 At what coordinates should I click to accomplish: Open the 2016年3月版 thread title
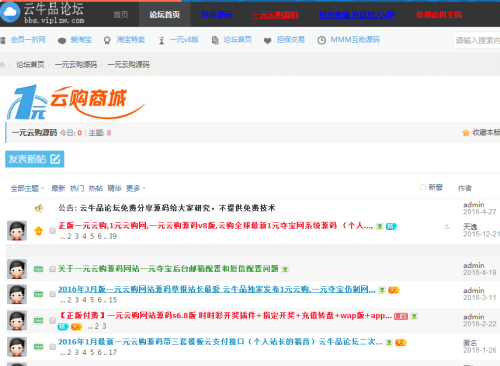click(x=217, y=289)
